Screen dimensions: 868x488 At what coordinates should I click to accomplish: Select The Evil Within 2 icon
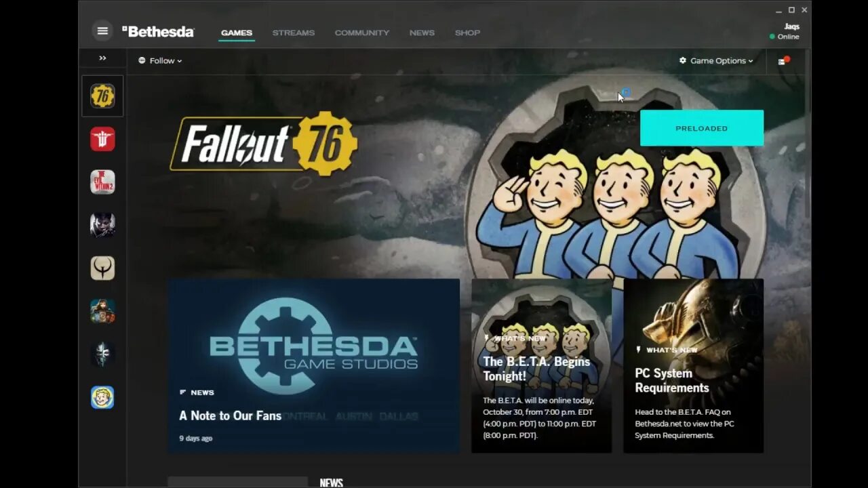coord(102,182)
